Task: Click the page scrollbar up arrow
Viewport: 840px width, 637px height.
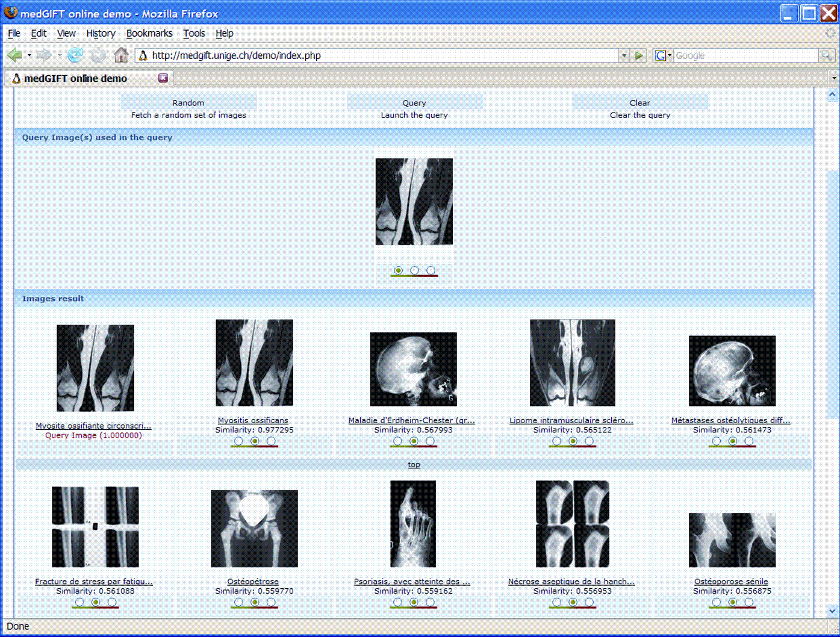Action: [x=832, y=94]
